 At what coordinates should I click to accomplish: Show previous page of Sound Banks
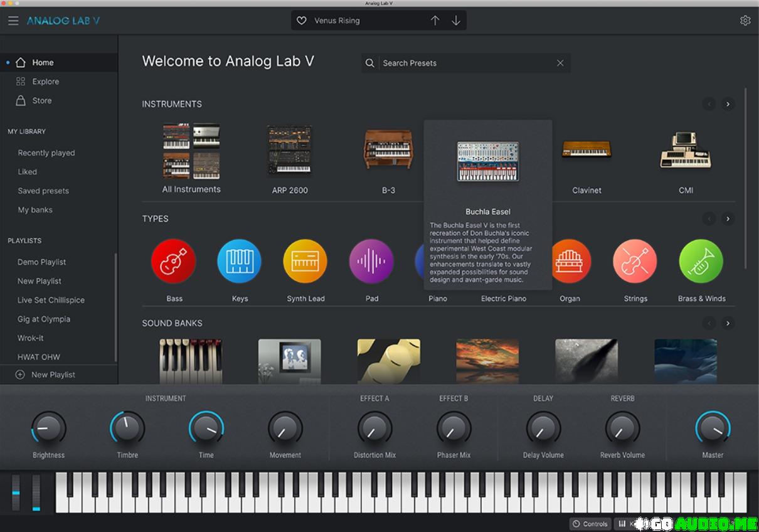tap(709, 323)
